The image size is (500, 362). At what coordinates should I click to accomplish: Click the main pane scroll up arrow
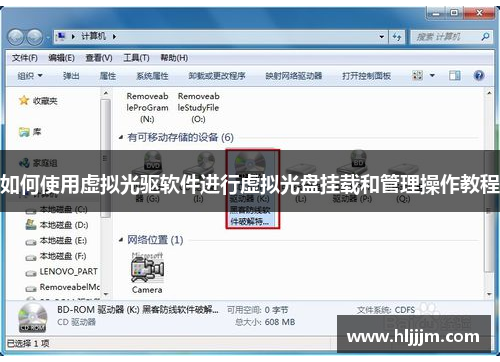click(489, 93)
